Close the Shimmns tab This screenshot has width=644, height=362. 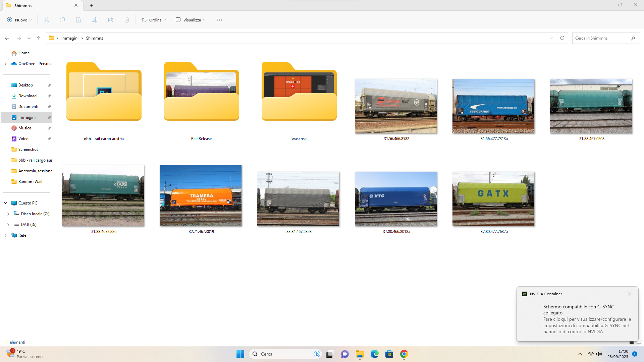coord(76,5)
